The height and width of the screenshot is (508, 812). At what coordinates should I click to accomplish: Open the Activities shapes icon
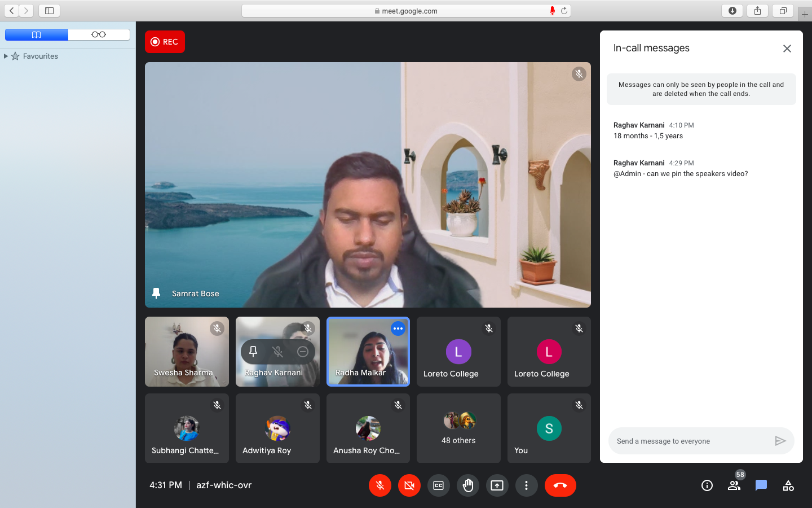tap(788, 485)
